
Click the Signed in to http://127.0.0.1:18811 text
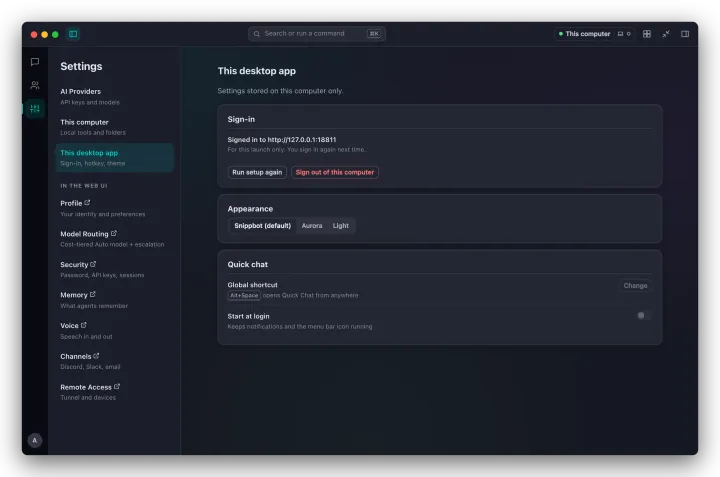[x=282, y=140]
